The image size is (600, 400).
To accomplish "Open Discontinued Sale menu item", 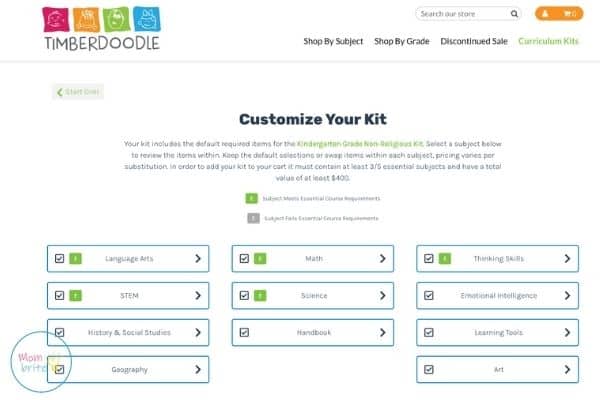I will click(x=474, y=41).
